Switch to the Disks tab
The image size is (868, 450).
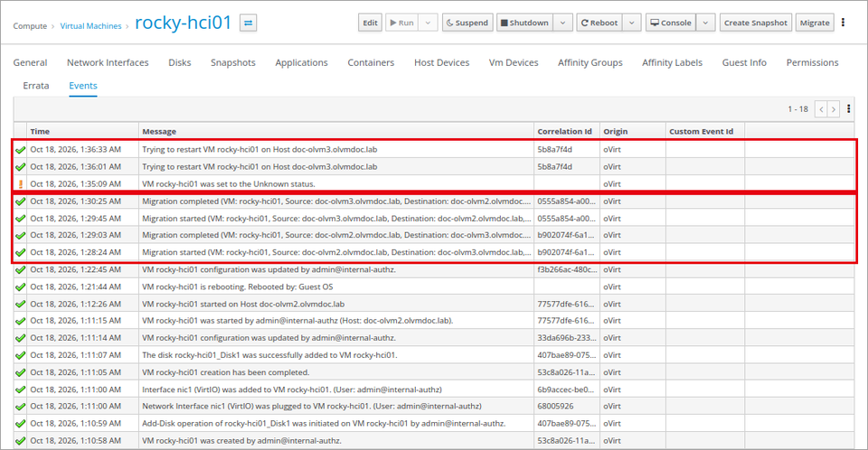pyautogui.click(x=180, y=62)
